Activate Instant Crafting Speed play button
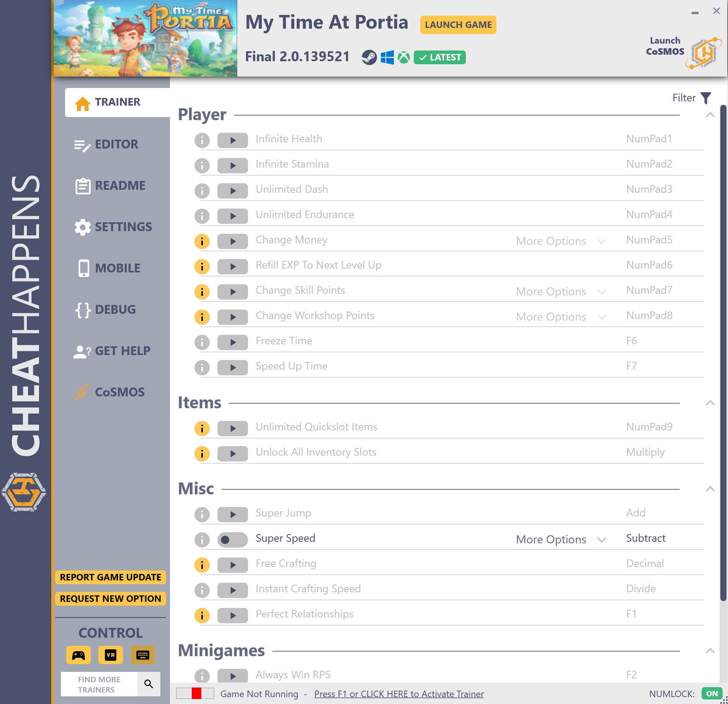The image size is (728, 704). [233, 590]
